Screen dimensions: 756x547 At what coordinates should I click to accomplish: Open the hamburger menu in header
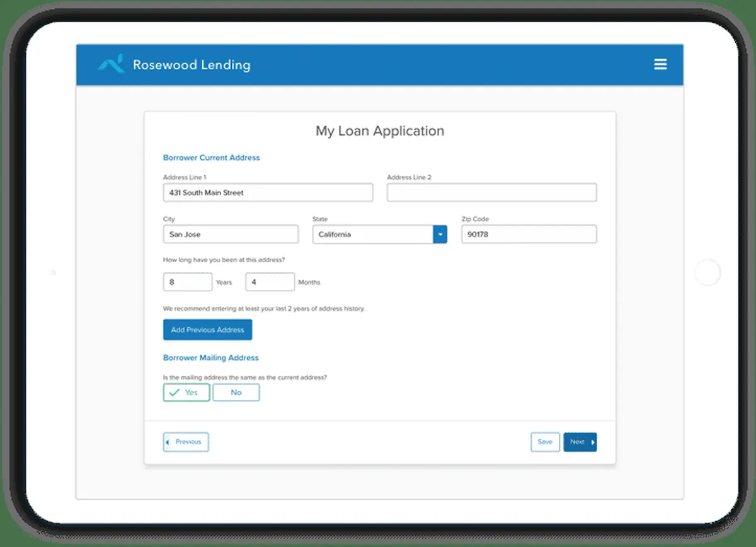tap(660, 64)
